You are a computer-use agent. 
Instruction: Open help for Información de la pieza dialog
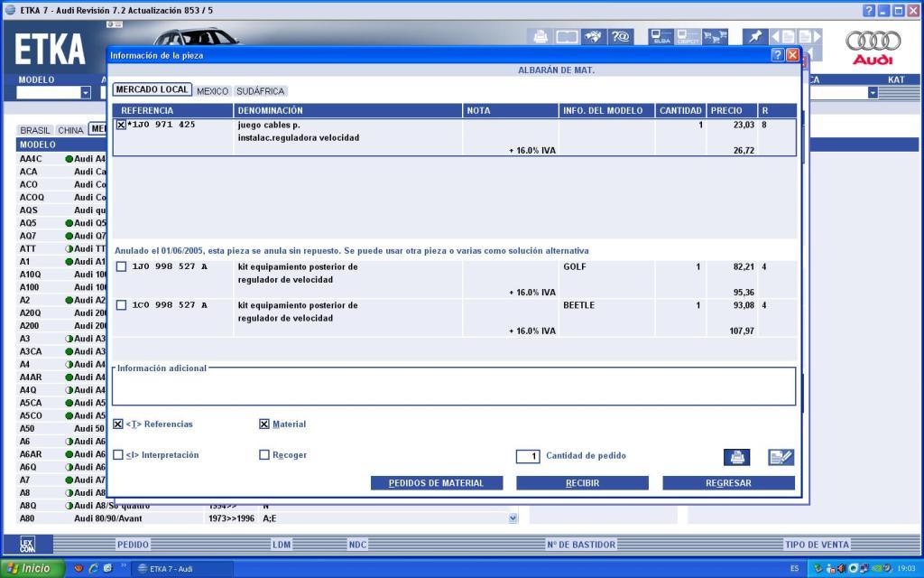click(x=777, y=55)
